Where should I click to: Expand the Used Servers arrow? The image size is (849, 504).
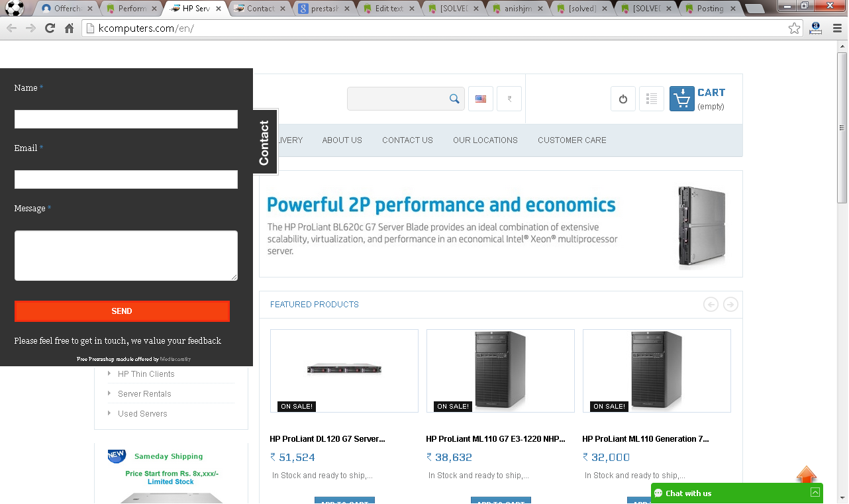tap(109, 413)
